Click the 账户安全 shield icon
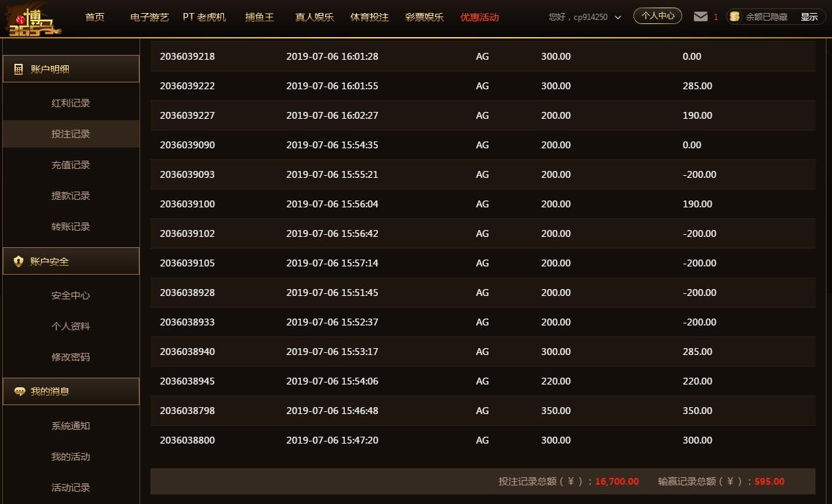 (x=18, y=261)
